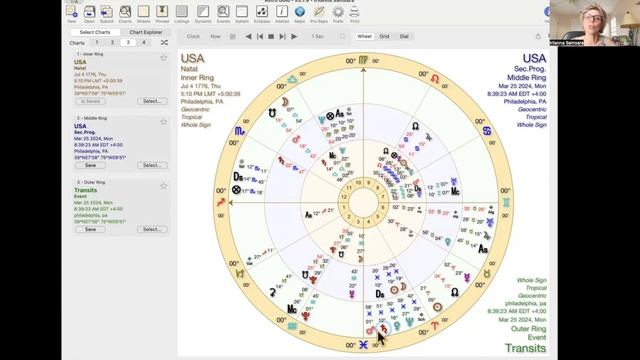This screenshot has width=640, height=360.
Task: Click the Sagittarius glyph on wheel
Action: click(x=221, y=202)
